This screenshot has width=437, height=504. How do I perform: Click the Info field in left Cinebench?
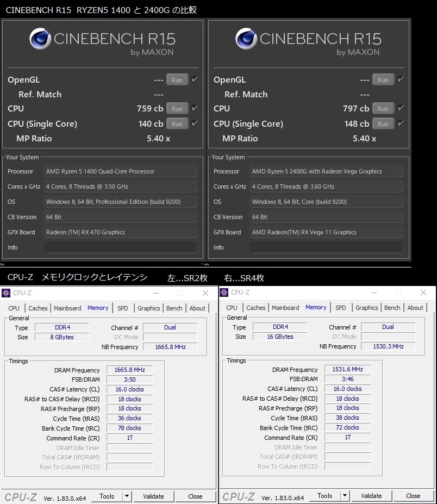[x=120, y=247]
